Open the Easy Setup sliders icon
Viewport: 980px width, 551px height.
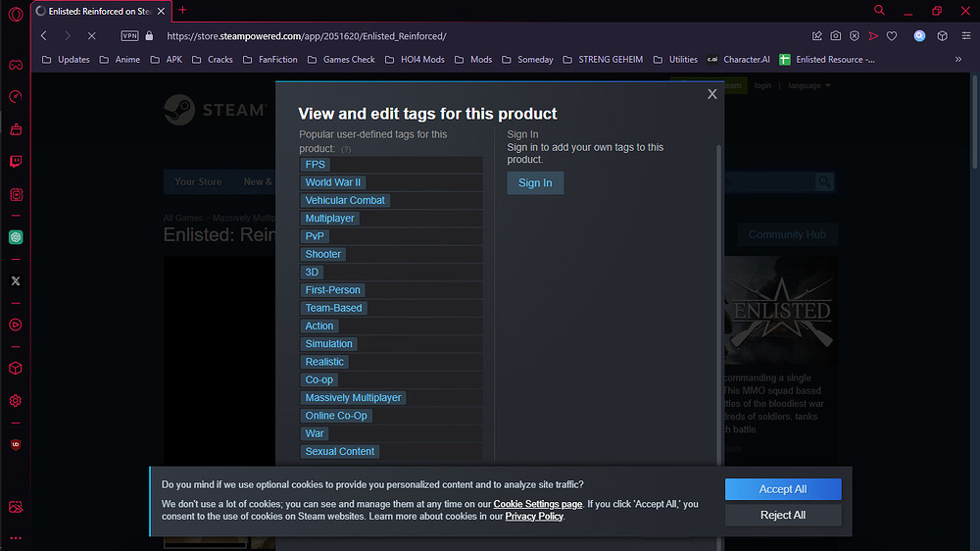coord(964,35)
